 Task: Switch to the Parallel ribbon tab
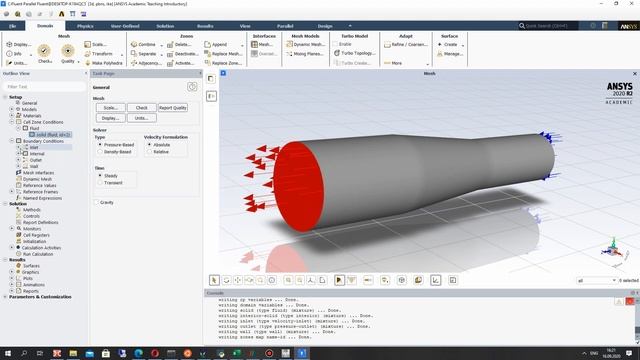click(x=285, y=26)
